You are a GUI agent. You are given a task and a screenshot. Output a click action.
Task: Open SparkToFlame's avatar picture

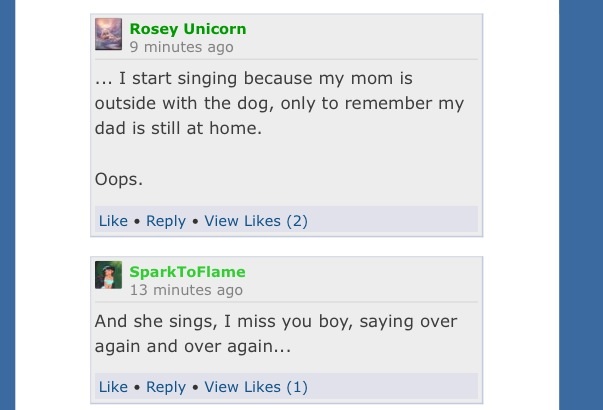pos(108,275)
